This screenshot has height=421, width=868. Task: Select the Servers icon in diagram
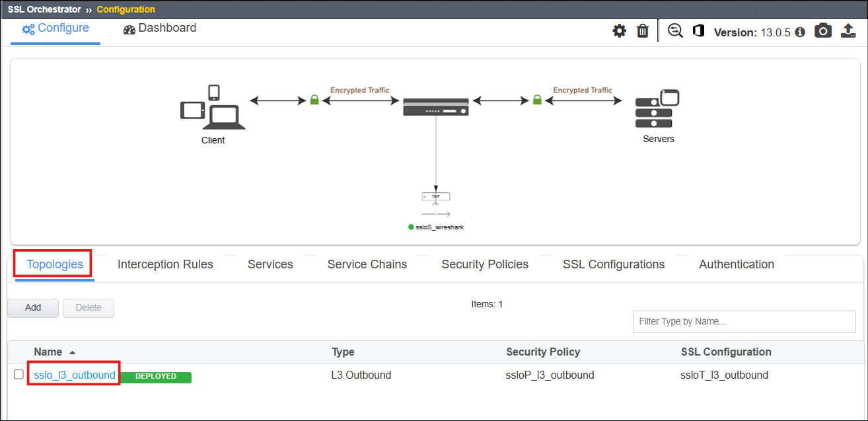657,109
